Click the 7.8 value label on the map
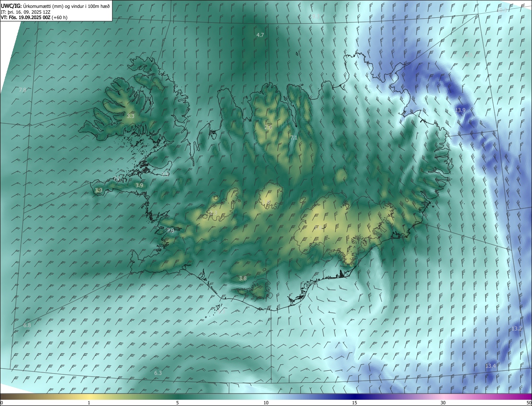The width and height of the screenshot is (532, 406). [22, 90]
